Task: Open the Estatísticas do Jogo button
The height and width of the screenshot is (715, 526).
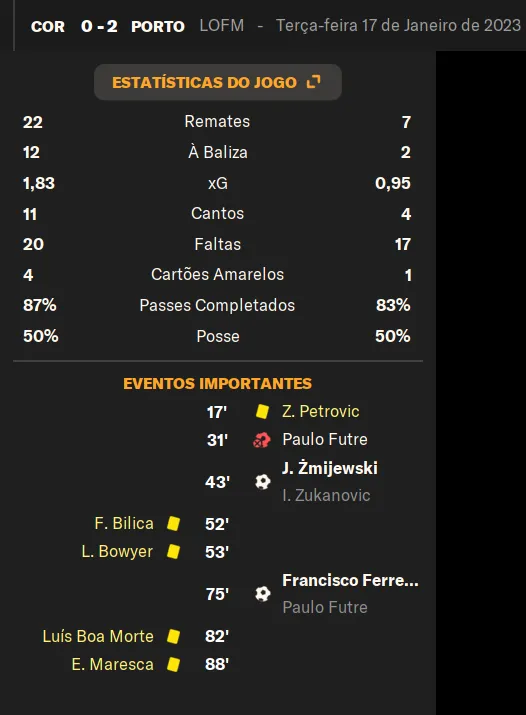Action: pos(218,82)
